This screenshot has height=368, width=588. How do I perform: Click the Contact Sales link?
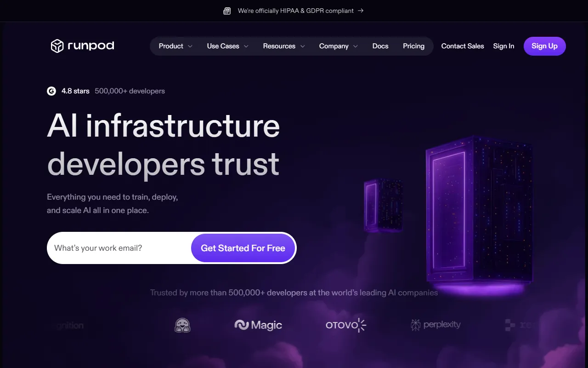point(463,46)
